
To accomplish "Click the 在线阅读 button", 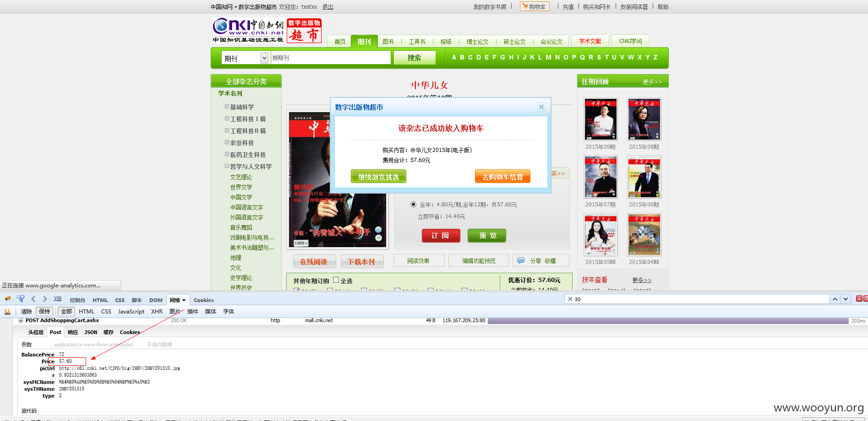I will pyautogui.click(x=314, y=262).
